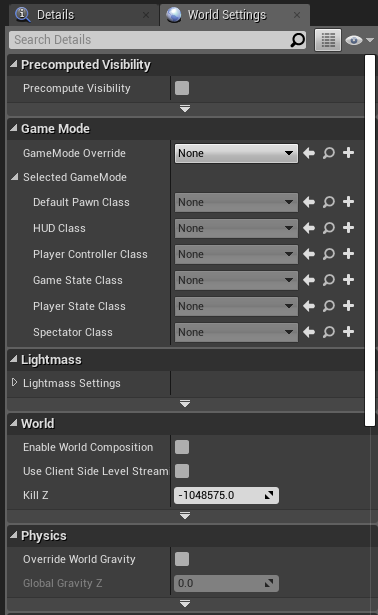Click the Kill Z value field
Viewport: 378px width, 615px height.
226,495
